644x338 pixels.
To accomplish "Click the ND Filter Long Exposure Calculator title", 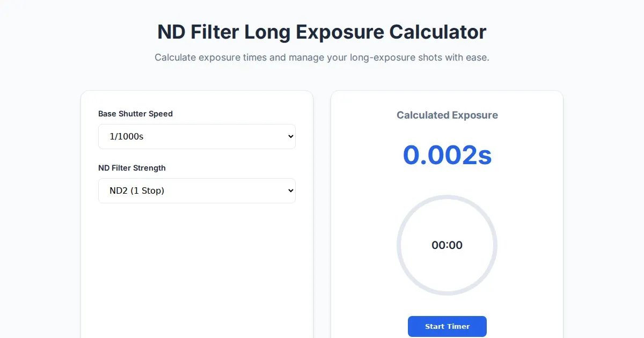I will coord(321,32).
